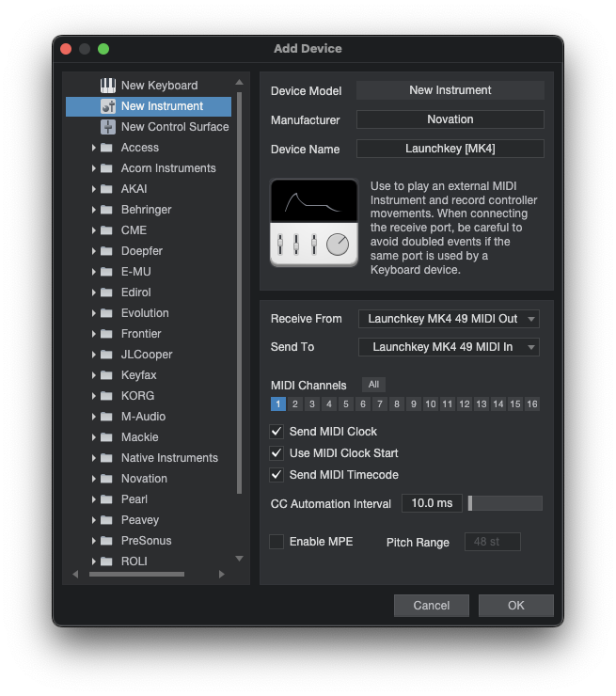Select All MIDI channels button

(373, 385)
